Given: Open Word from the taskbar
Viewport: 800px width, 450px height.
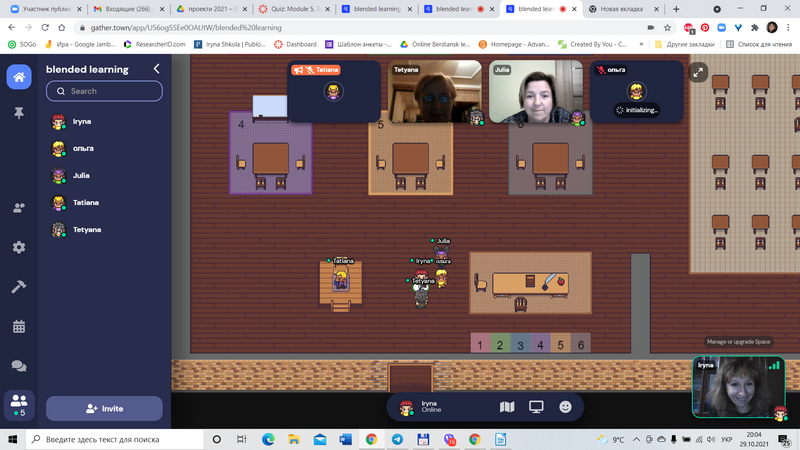Looking at the screenshot, I should pyautogui.click(x=345, y=439).
